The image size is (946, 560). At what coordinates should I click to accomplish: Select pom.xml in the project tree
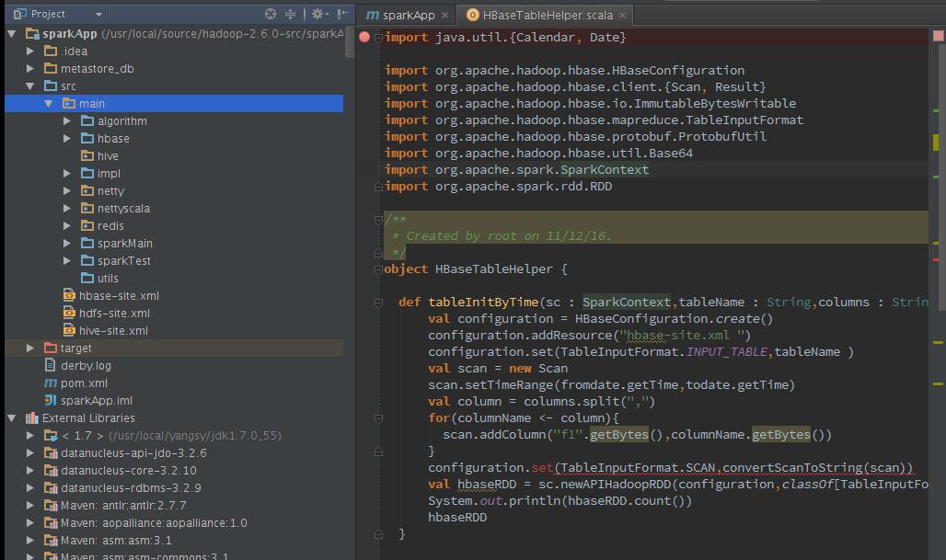(84, 383)
